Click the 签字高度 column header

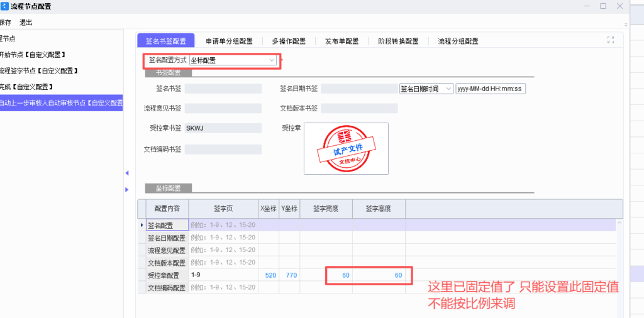tap(379, 209)
